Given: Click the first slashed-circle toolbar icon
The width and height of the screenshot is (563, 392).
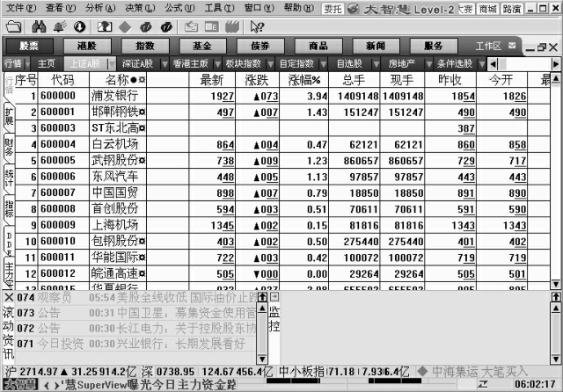Looking at the screenshot, I should pos(145,27).
